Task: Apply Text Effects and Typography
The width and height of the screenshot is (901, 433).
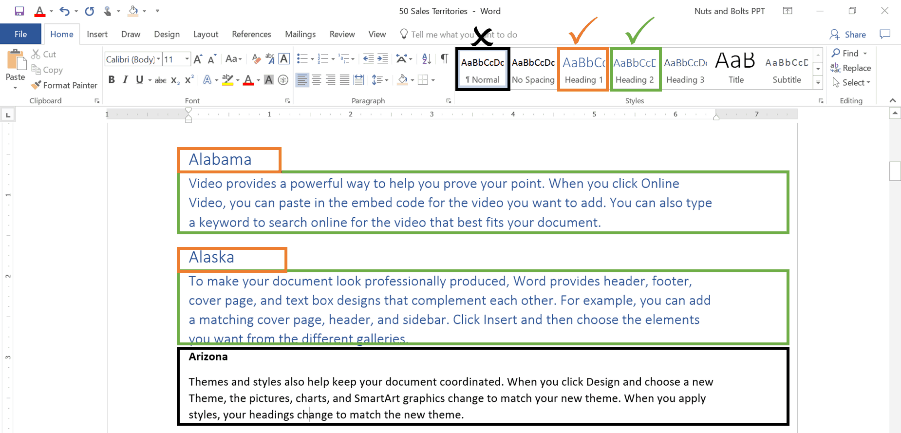Action: 207,80
